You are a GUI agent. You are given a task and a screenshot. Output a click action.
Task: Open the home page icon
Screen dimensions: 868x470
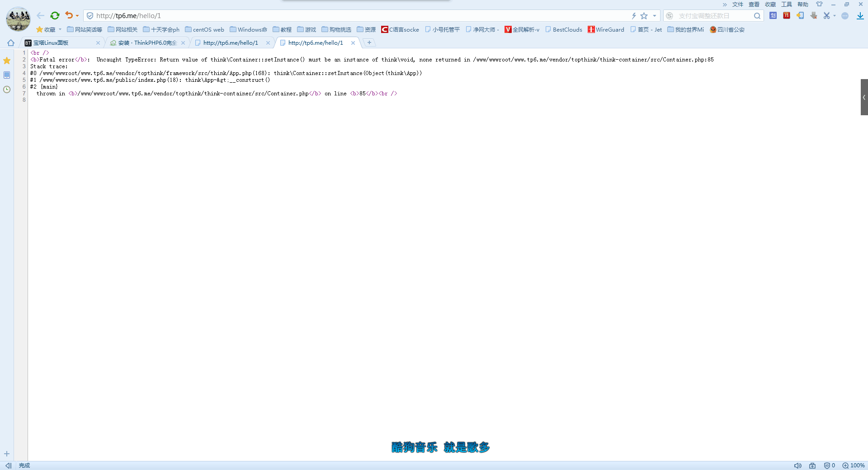(x=11, y=43)
